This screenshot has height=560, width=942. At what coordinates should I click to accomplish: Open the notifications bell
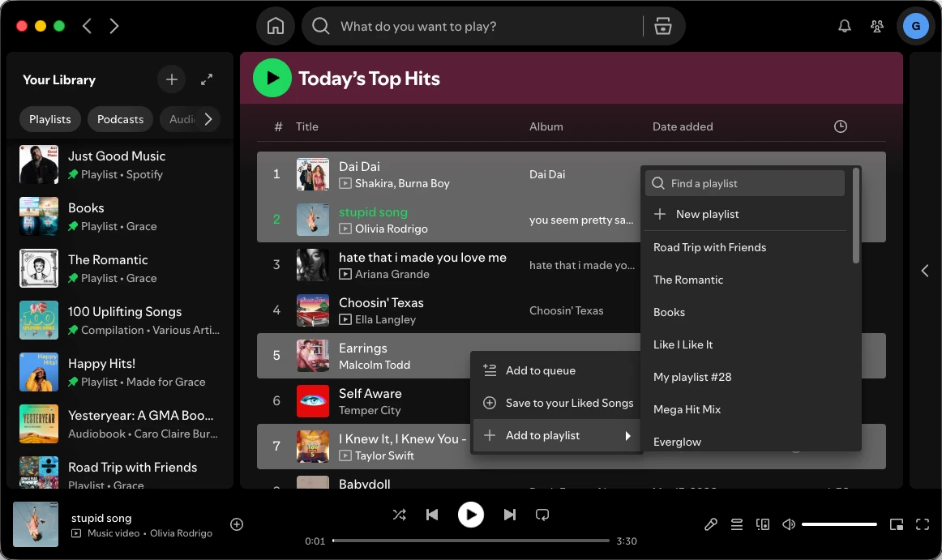pos(845,26)
